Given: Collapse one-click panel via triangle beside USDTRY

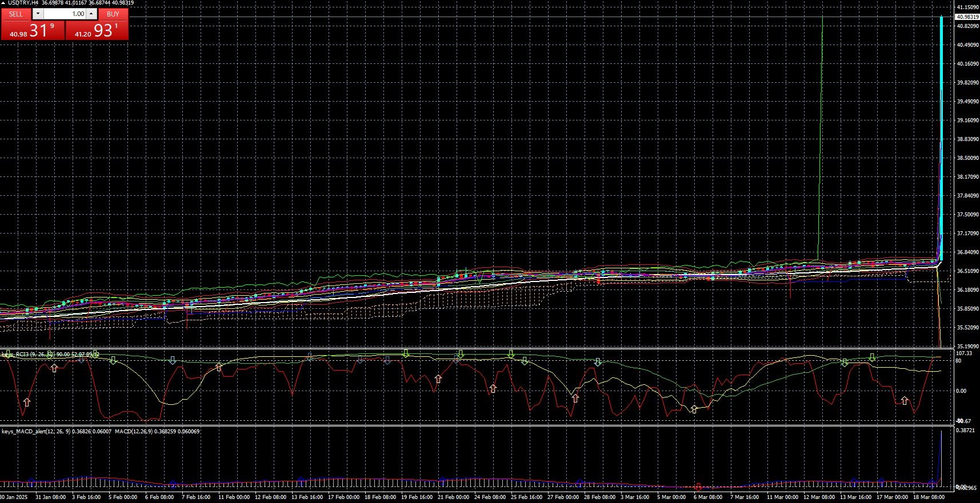Looking at the screenshot, I should point(4,3).
